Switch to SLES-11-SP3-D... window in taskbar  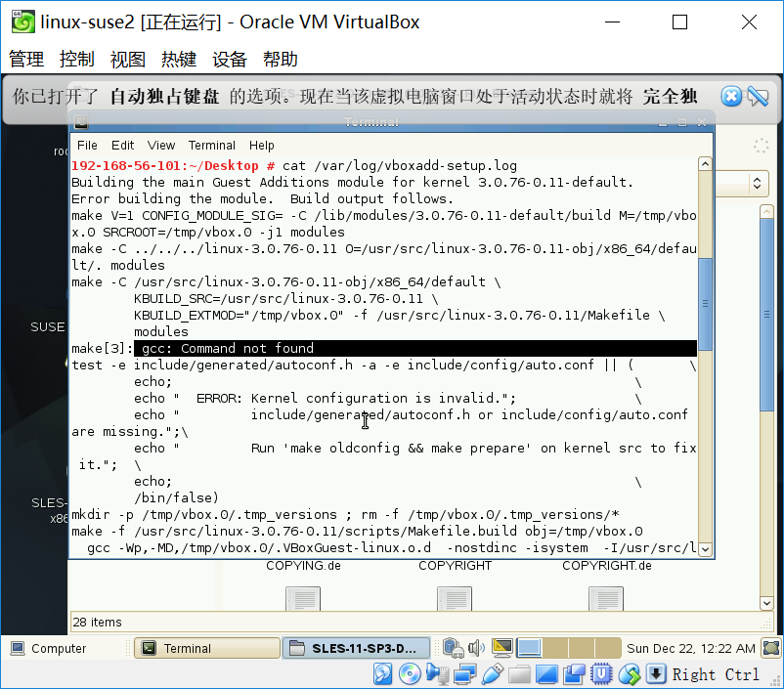pos(357,648)
